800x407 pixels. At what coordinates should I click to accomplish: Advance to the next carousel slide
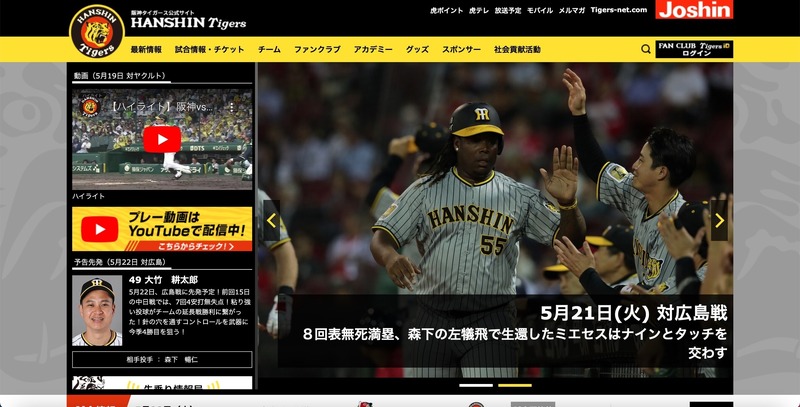[719, 220]
